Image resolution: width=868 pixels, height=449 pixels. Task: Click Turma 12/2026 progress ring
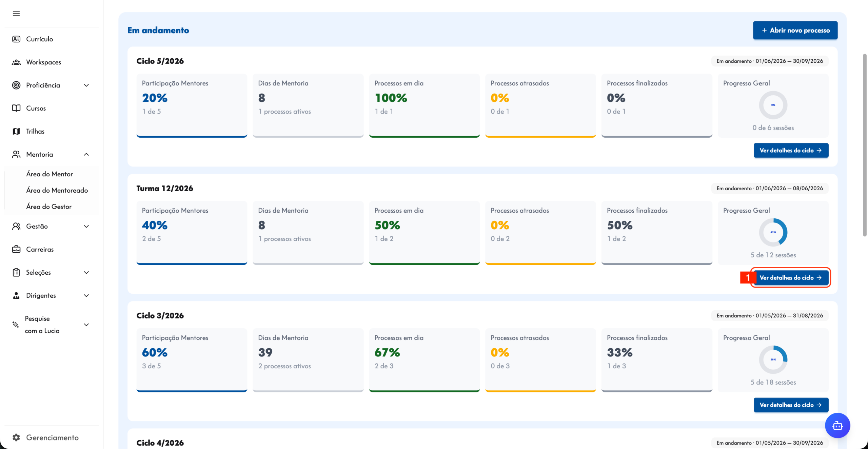click(x=773, y=232)
